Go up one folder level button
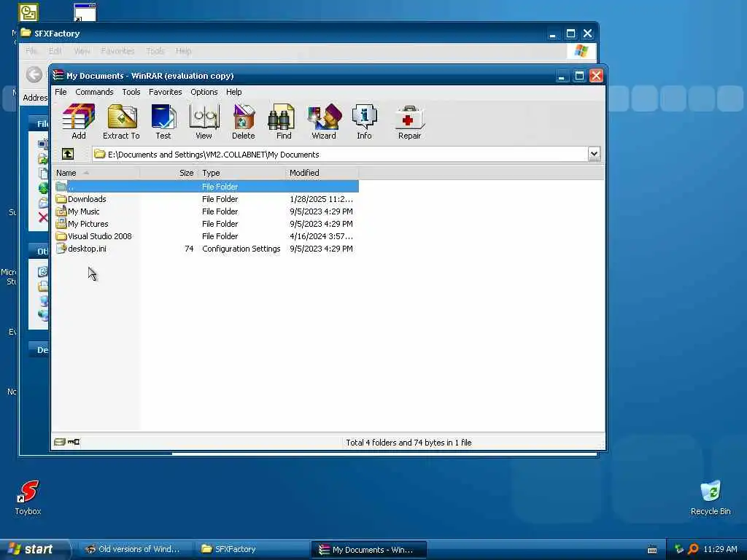747x560 pixels. click(x=68, y=154)
